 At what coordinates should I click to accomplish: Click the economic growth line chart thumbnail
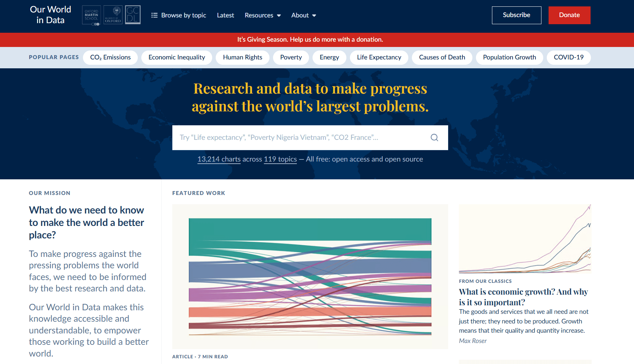click(x=525, y=238)
